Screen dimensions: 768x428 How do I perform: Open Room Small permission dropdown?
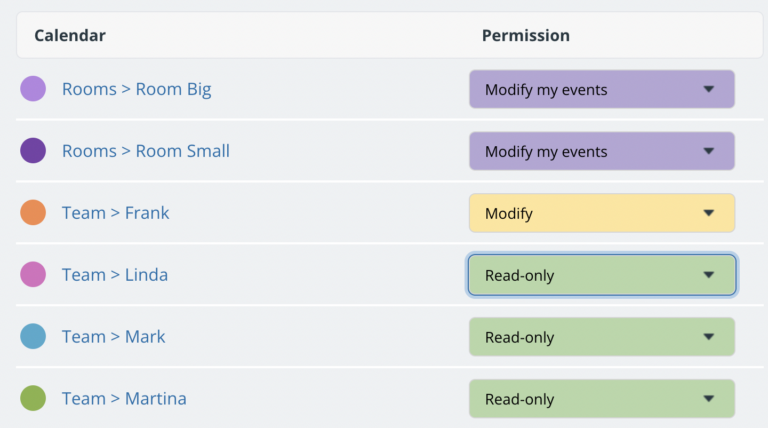(x=602, y=152)
